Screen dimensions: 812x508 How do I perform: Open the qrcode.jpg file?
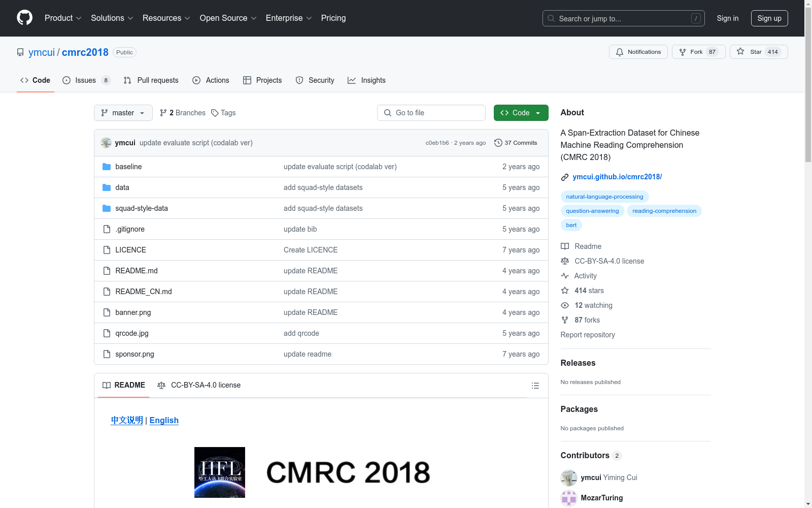pos(132,333)
